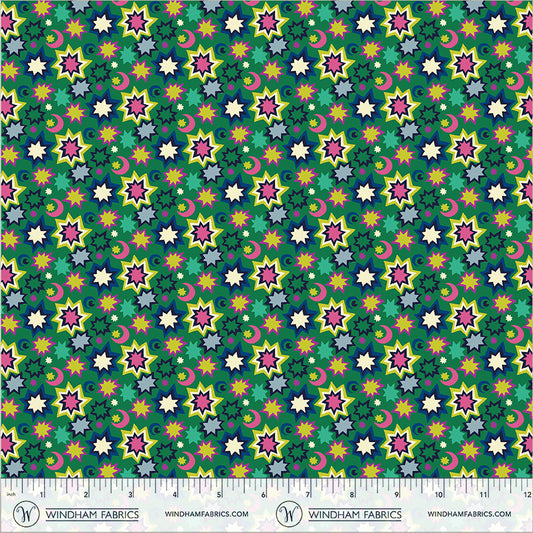Viewport: 533px width, 533px height.
Task: Open the right WINDHAMFABRICS.COM address
Action: pyautogui.click(x=469, y=514)
